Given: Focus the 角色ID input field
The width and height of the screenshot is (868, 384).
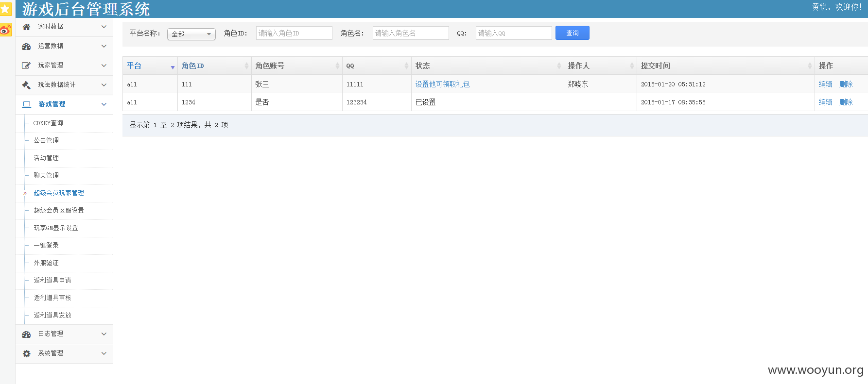Looking at the screenshot, I should (294, 33).
